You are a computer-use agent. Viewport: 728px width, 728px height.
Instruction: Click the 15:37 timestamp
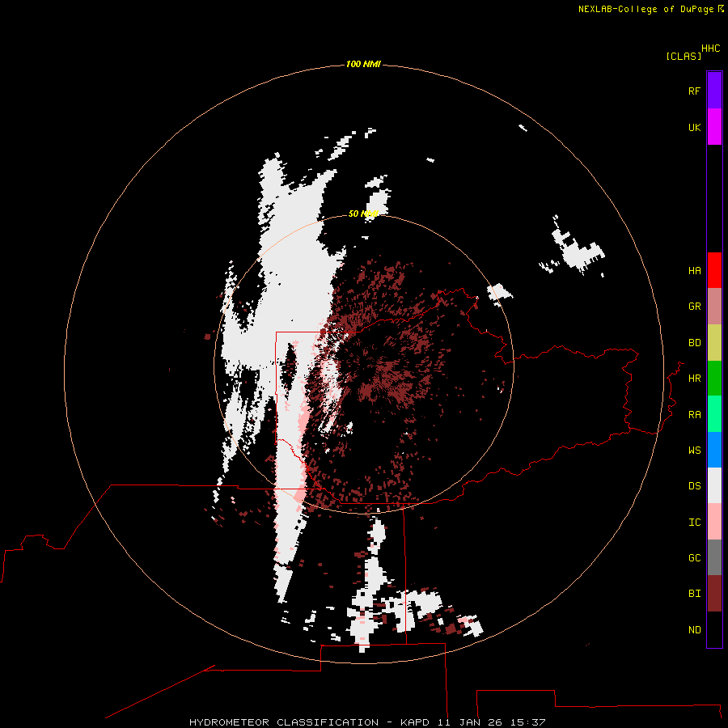pyautogui.click(x=527, y=722)
